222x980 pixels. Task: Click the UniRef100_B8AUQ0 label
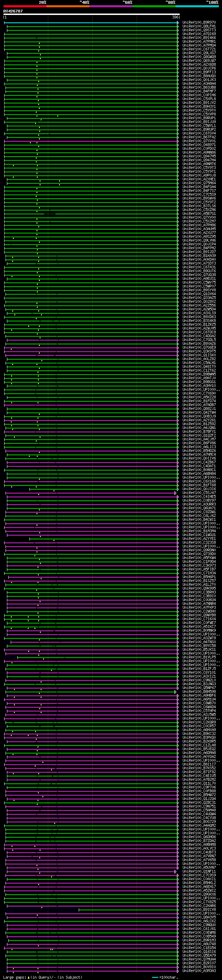point(199,76)
